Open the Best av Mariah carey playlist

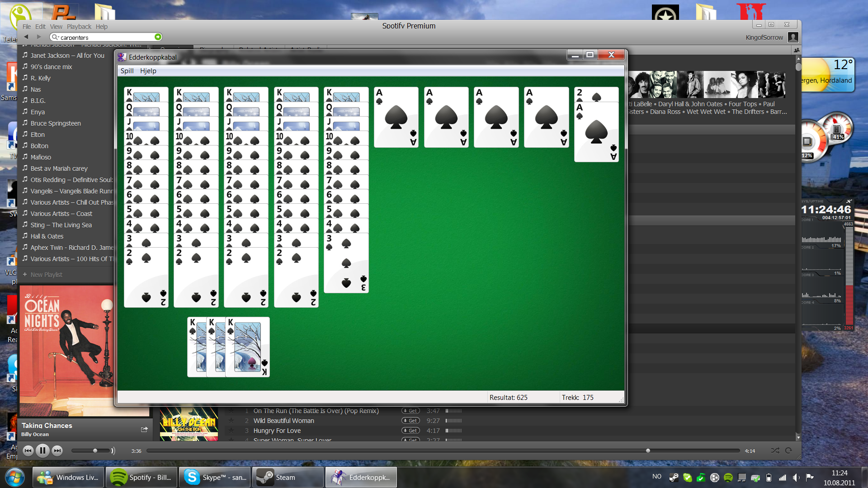click(59, 169)
